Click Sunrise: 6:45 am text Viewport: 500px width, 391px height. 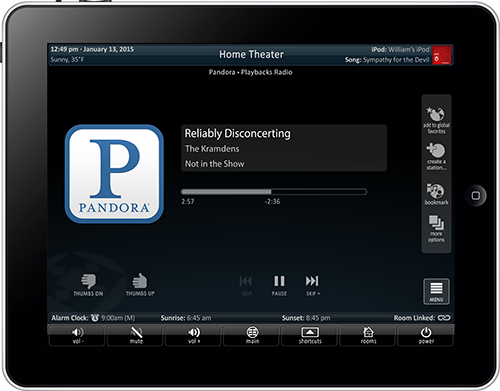pyautogui.click(x=186, y=318)
